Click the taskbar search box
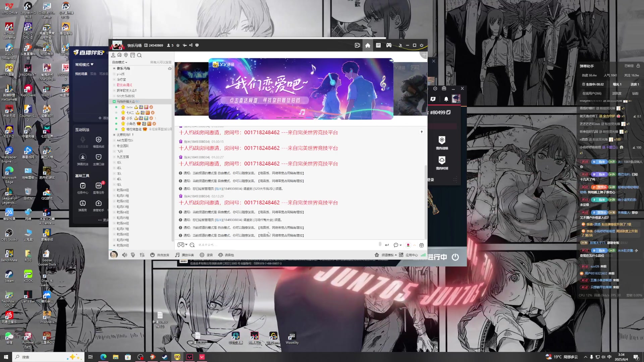 pyautogui.click(x=48, y=357)
